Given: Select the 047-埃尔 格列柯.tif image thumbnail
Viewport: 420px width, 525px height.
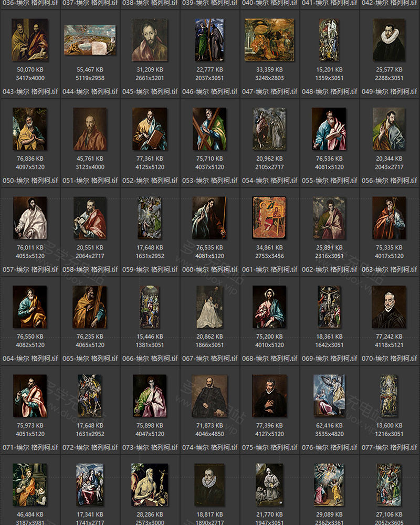Looking at the screenshot, I should point(269,40).
